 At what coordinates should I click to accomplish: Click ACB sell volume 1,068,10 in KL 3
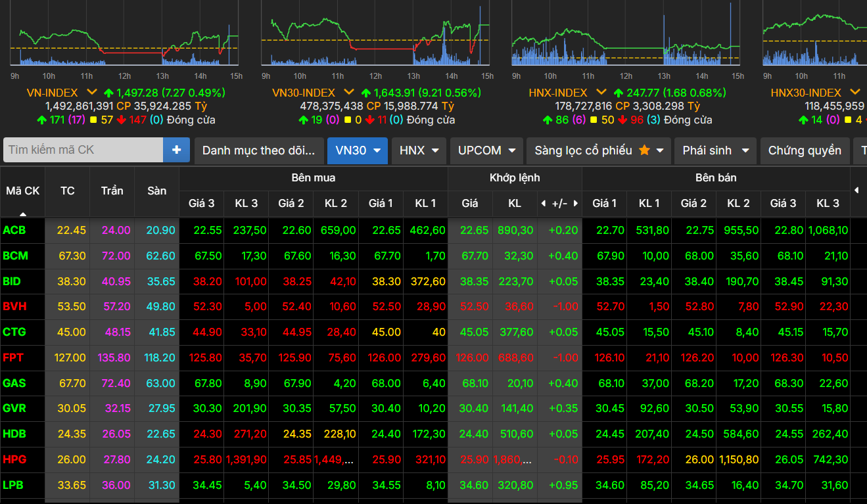828,231
